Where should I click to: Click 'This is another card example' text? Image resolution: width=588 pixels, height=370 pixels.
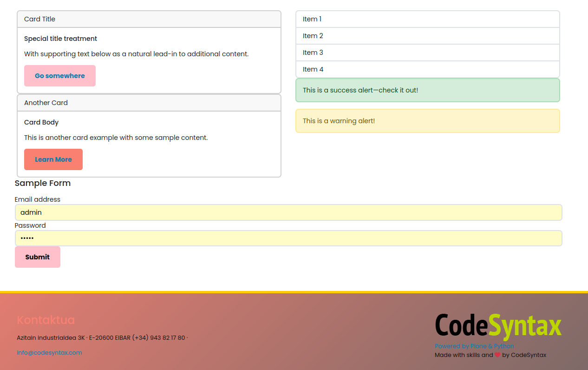[x=116, y=138]
